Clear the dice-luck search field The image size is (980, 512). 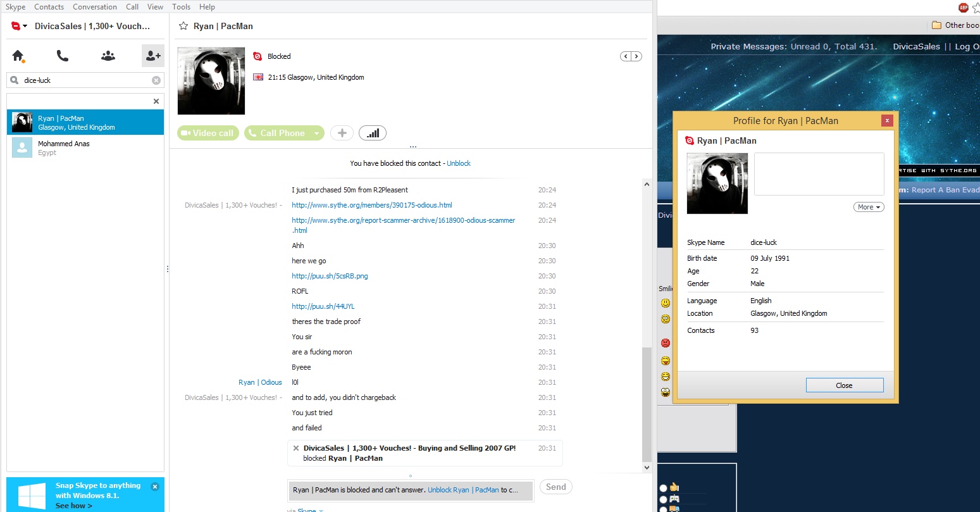click(x=156, y=80)
